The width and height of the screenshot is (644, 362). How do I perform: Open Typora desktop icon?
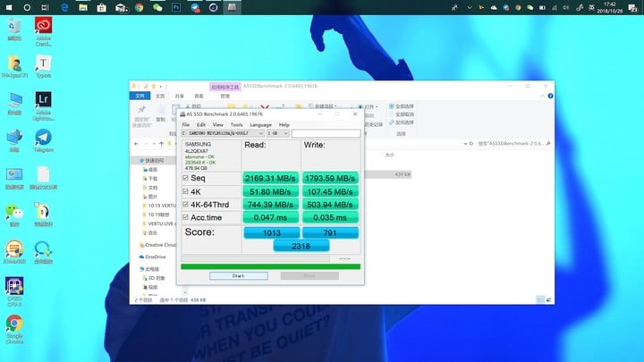coord(43,66)
